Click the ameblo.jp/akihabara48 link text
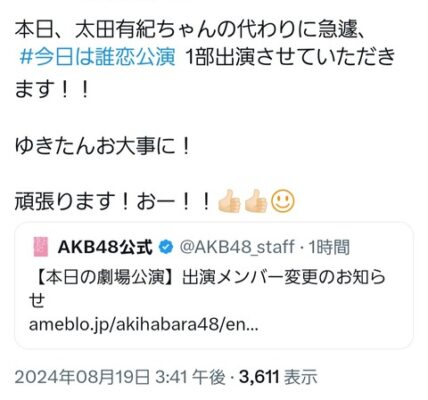428x400 pixels. tap(143, 325)
